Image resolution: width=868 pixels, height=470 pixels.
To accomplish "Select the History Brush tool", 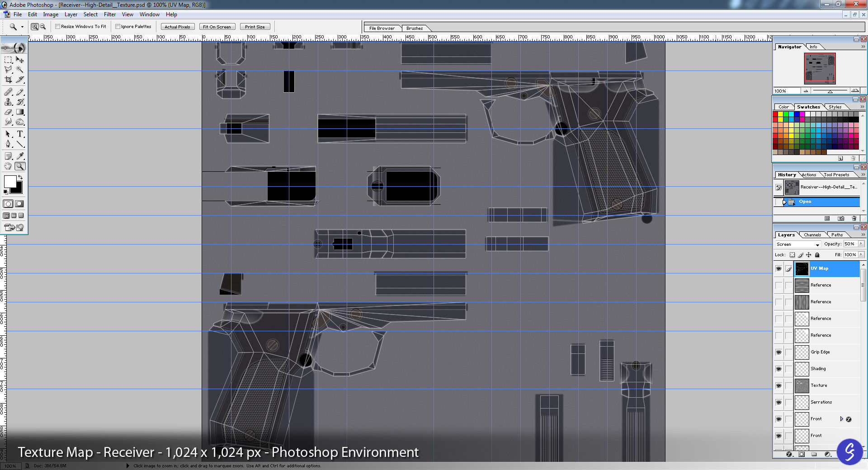I will tap(20, 102).
